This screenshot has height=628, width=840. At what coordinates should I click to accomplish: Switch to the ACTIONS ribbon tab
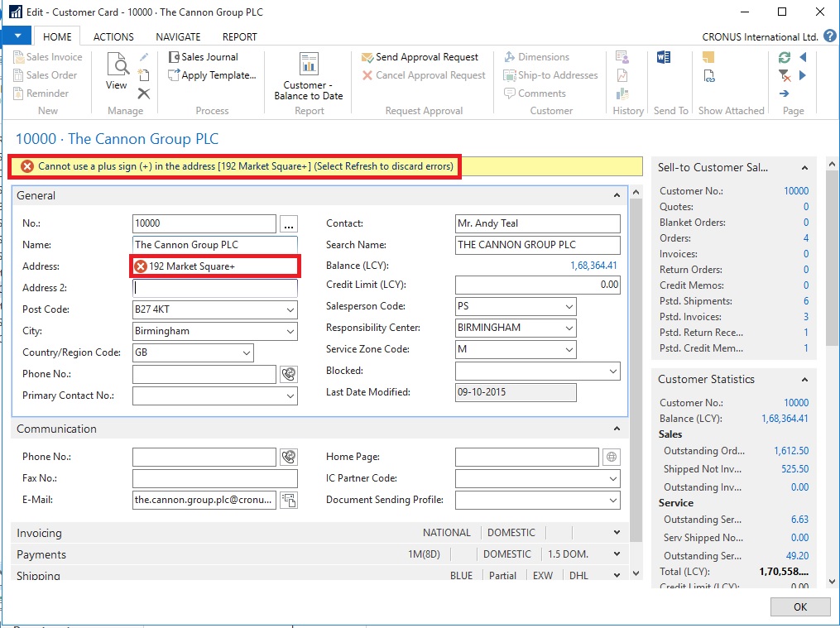pyautogui.click(x=113, y=37)
